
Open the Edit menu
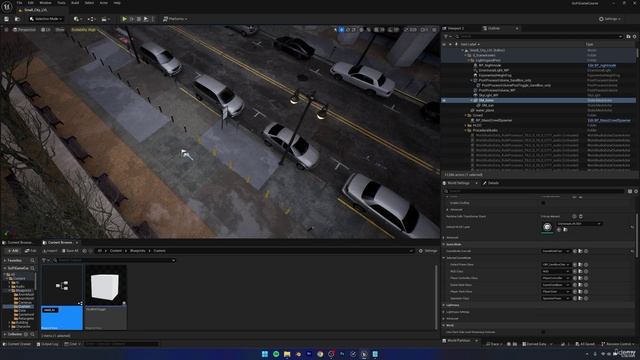click(31, 3)
